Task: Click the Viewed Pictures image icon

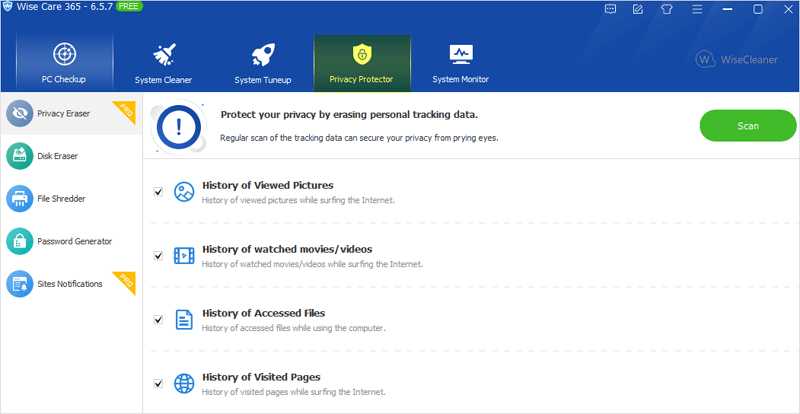Action: pos(184,192)
